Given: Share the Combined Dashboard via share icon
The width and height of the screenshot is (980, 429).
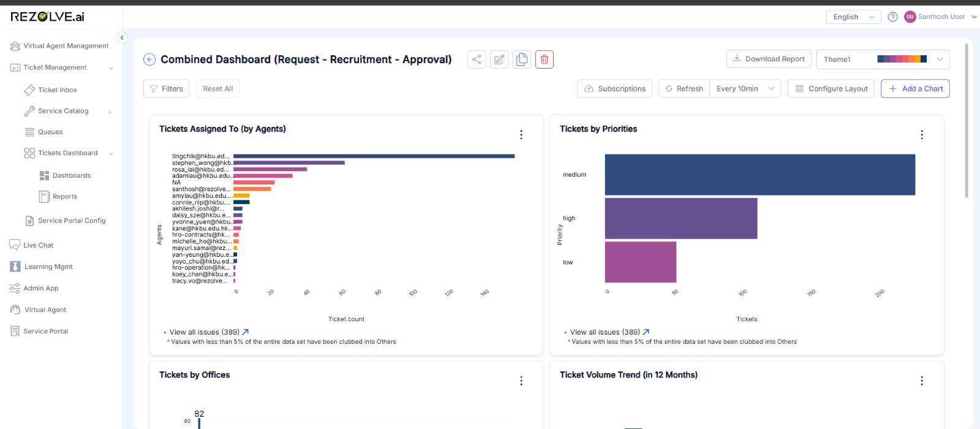Looking at the screenshot, I should click(477, 59).
